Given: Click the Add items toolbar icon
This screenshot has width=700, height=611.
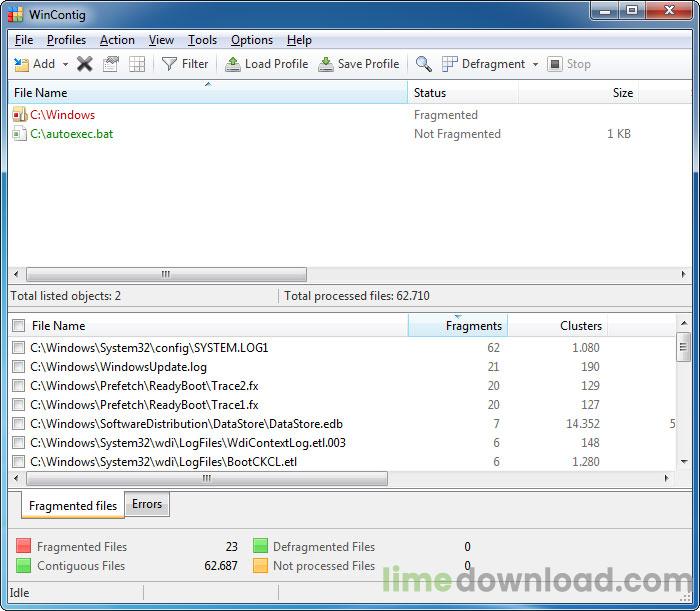Looking at the screenshot, I should [x=21, y=64].
